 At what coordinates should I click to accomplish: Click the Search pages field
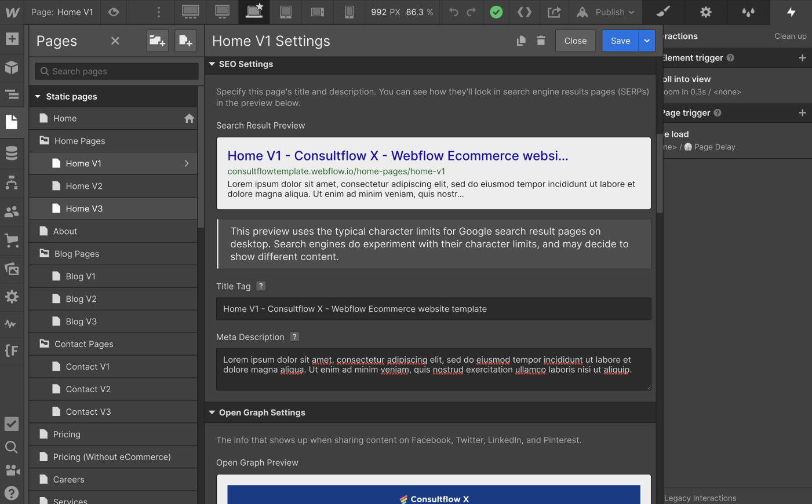pyautogui.click(x=115, y=71)
